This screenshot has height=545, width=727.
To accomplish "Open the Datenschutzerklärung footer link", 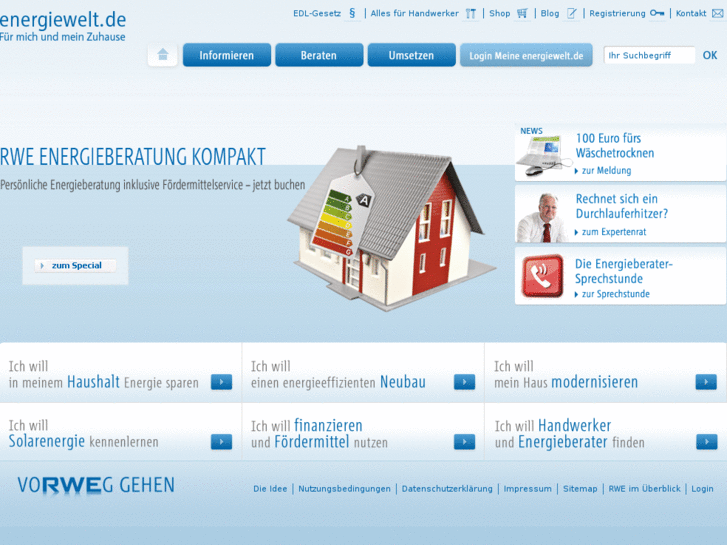I will click(447, 489).
